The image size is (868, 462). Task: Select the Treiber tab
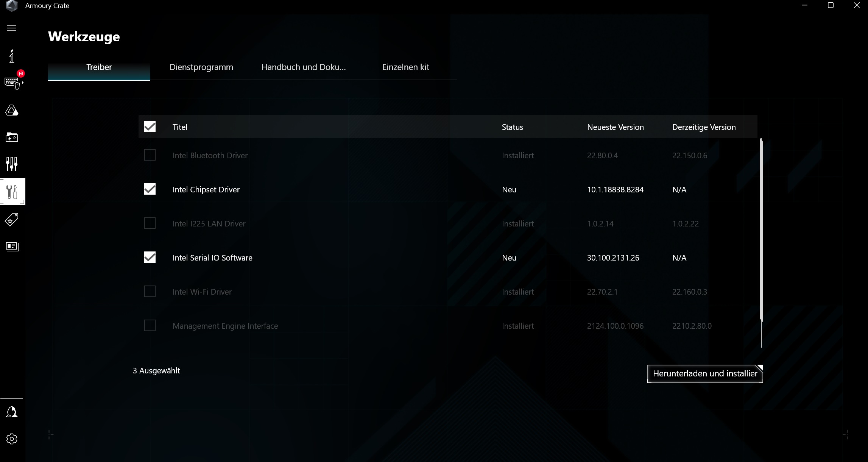point(99,67)
